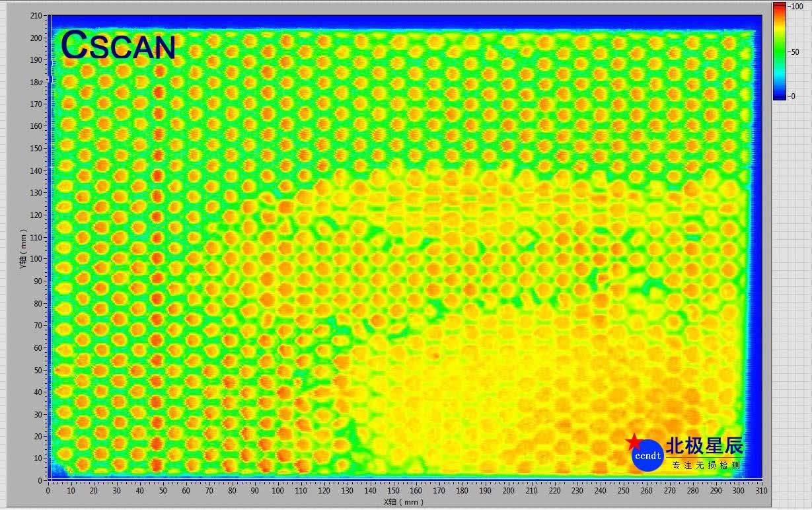The image size is (812, 510).
Task: Select the 10 tick on X axis
Action: pos(71,491)
